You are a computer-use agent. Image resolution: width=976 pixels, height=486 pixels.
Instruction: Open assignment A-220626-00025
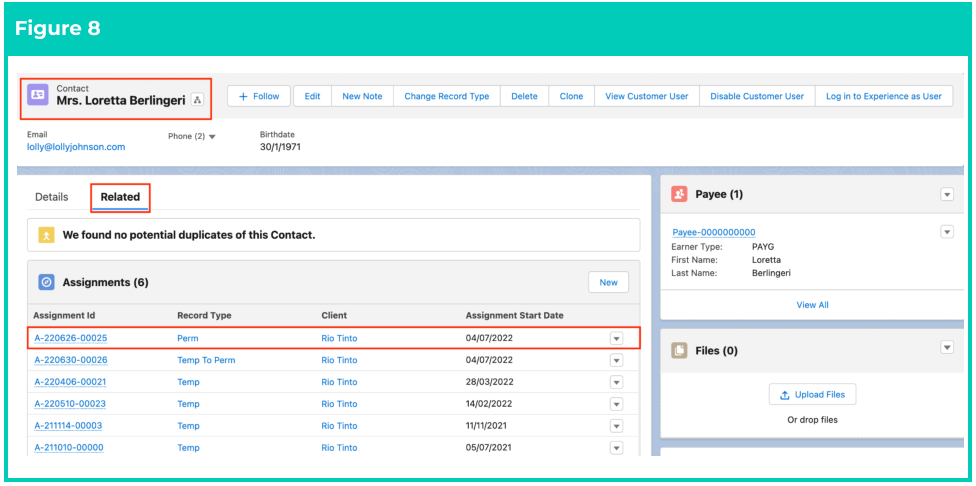click(x=70, y=338)
